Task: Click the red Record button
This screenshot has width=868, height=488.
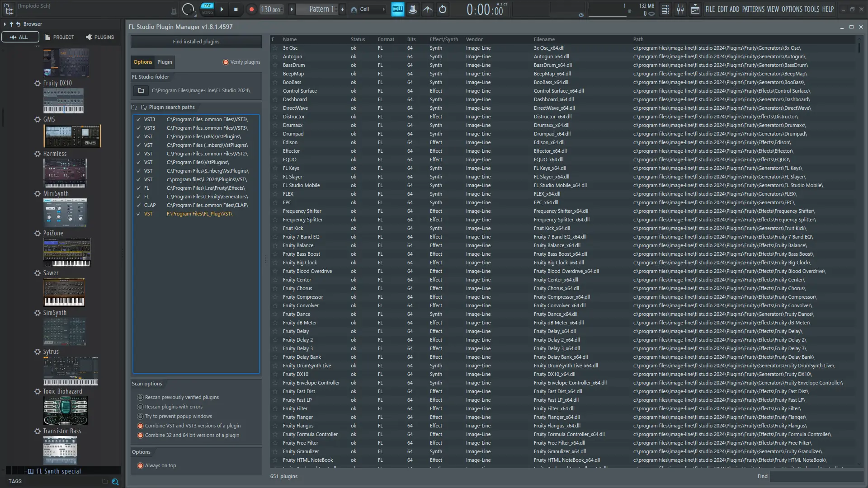Action: click(252, 9)
